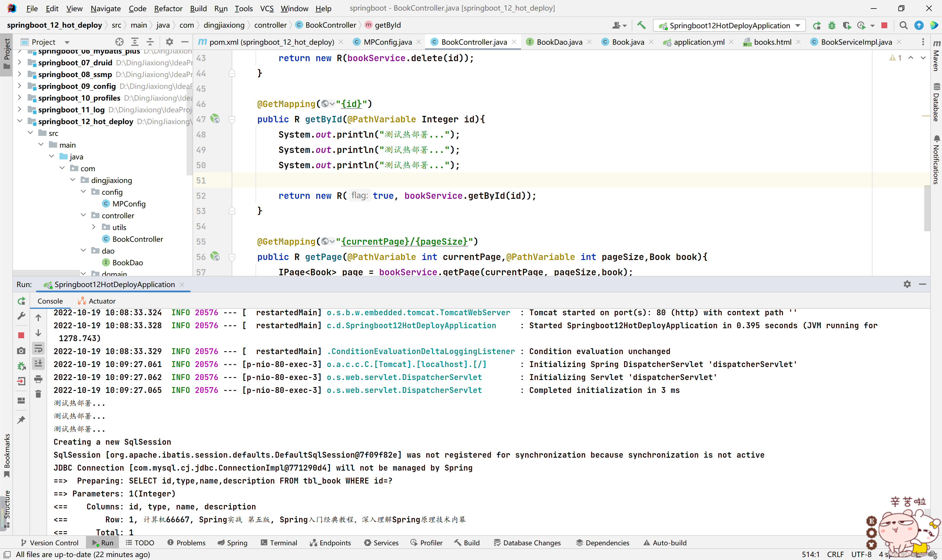Take thread dump camera icon
Image resolution: width=942 pixels, height=560 pixels.
21,351
